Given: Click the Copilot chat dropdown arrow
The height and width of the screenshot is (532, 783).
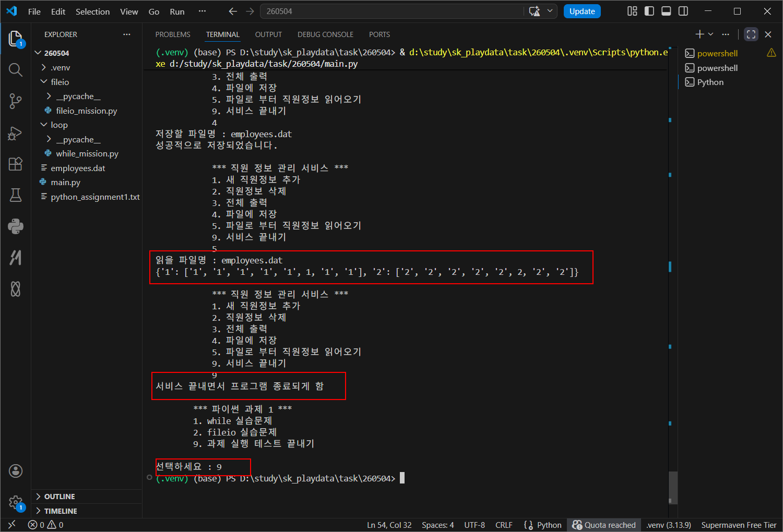Looking at the screenshot, I should 550,11.
